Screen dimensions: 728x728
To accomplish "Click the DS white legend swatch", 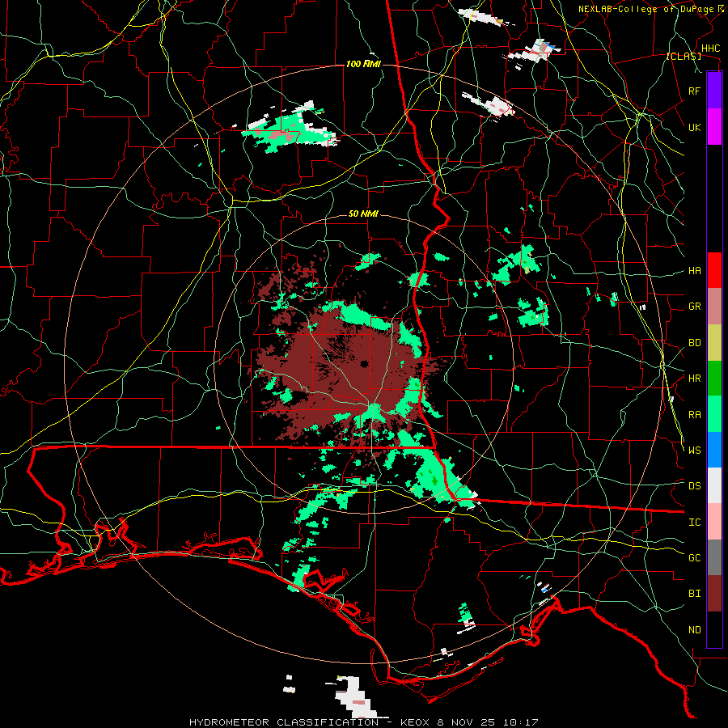I will click(714, 485).
